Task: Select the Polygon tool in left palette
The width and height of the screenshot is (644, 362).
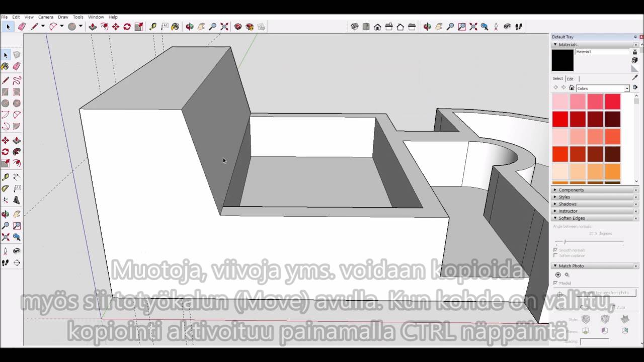Action: (17, 103)
